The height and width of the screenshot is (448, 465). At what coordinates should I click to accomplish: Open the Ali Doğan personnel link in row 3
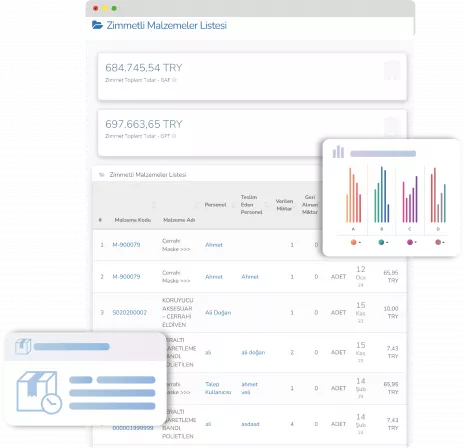[218, 313]
